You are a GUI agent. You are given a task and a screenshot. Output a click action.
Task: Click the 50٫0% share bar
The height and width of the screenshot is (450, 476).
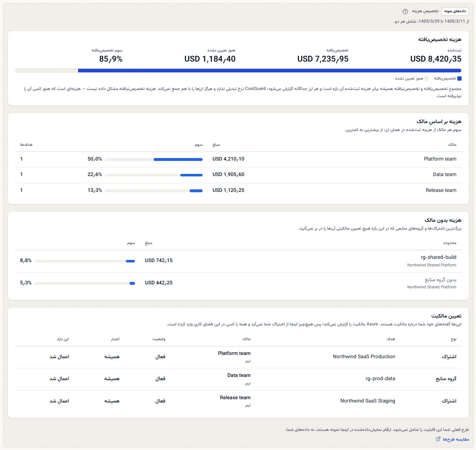point(154,159)
